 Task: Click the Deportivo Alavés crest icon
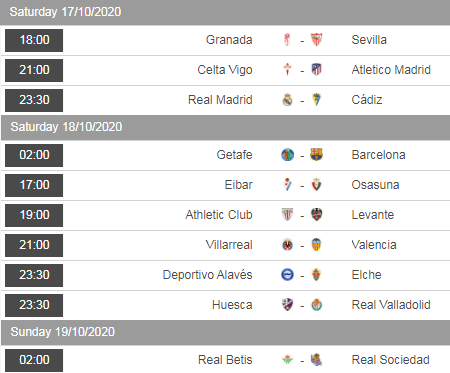(x=287, y=275)
